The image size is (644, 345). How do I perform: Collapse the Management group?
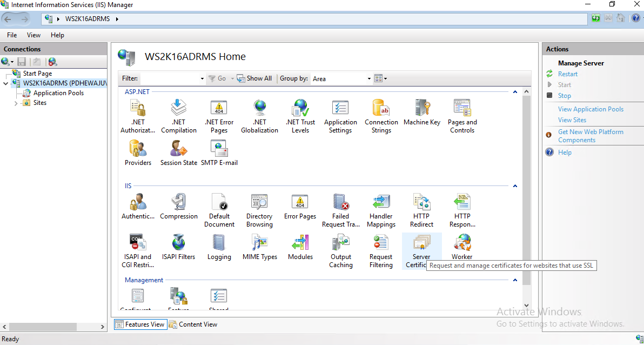[515, 280]
